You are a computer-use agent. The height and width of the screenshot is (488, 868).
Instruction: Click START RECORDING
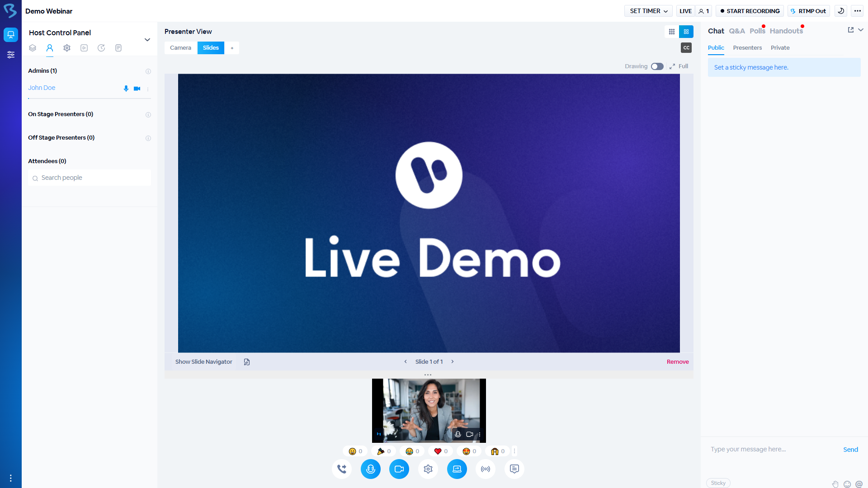coord(750,11)
